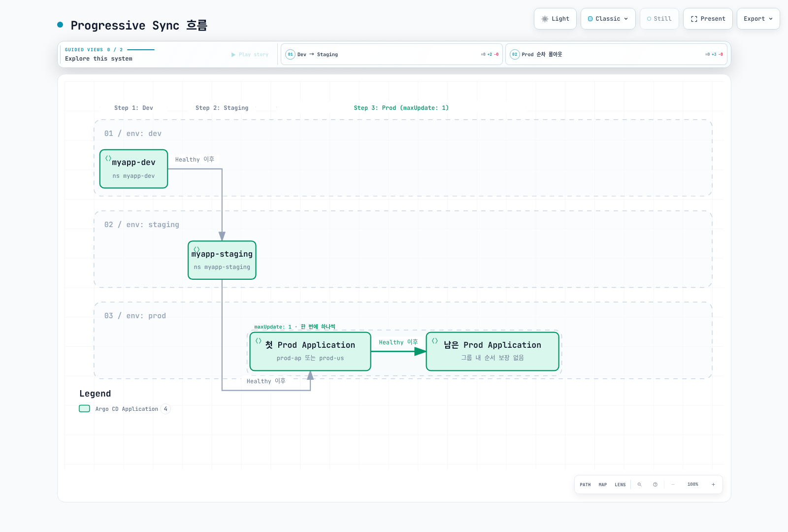Toggle PATH mode in canvas toolbar
Viewport: 788px width, 532px height.
click(x=585, y=485)
